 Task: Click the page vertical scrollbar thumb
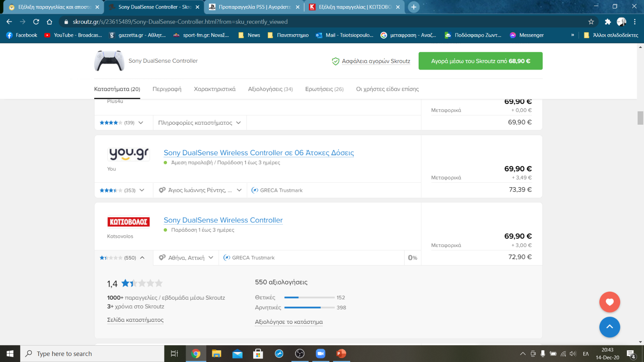(640, 118)
